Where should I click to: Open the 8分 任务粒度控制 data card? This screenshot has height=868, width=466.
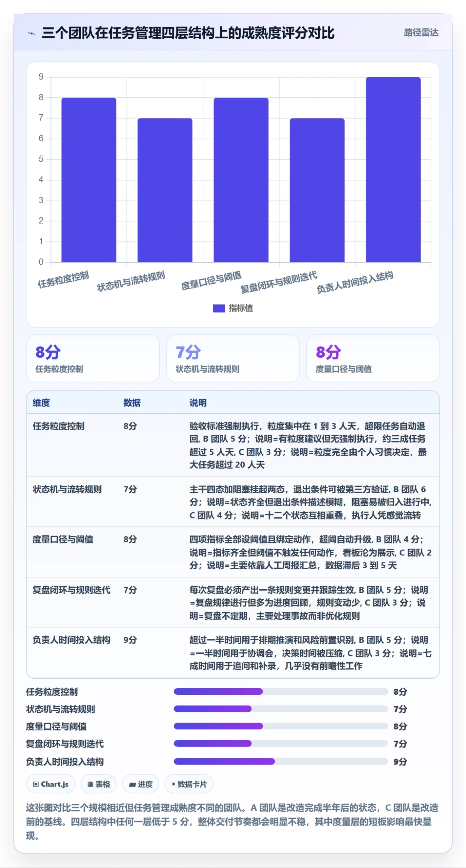click(x=93, y=358)
